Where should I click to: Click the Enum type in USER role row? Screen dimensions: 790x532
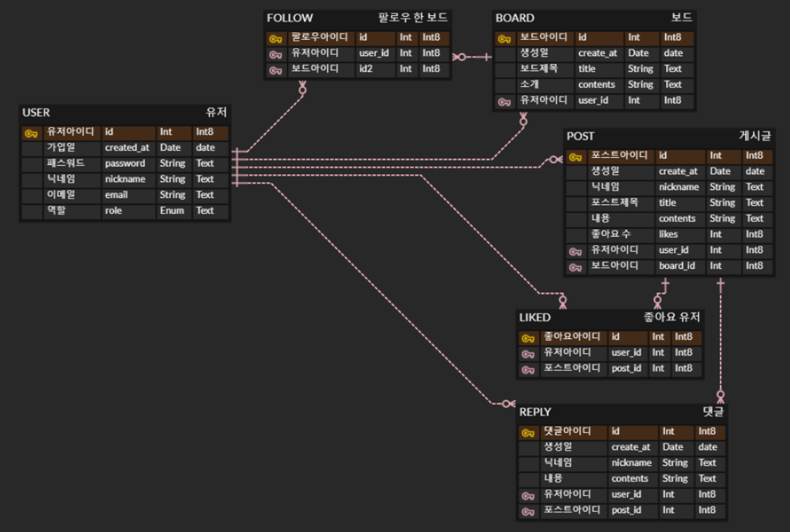[172, 211]
